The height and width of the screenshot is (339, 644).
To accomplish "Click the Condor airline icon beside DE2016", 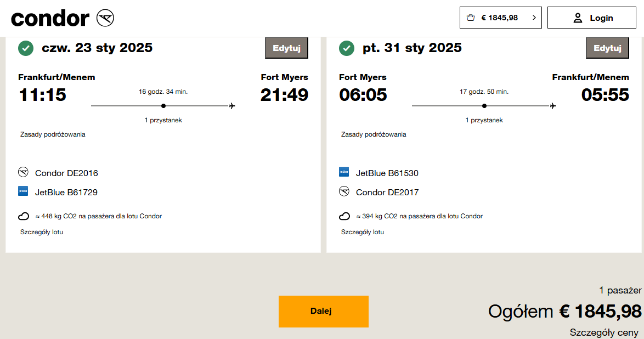I will [24, 172].
